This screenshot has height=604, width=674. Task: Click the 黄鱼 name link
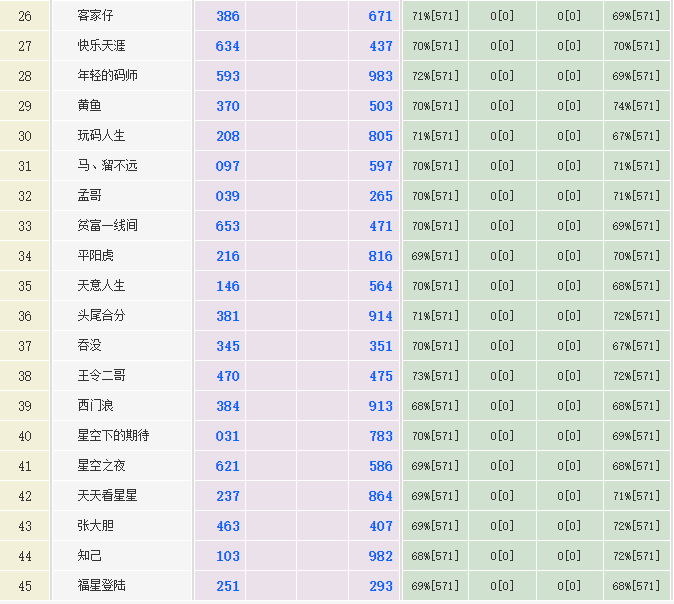point(90,106)
